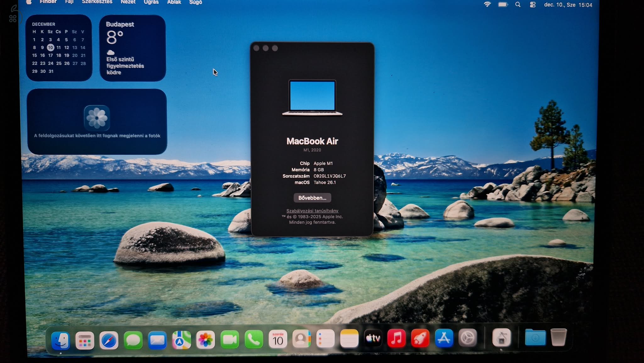Open Control Center from the menu bar
The height and width of the screenshot is (363, 644).
(533, 5)
